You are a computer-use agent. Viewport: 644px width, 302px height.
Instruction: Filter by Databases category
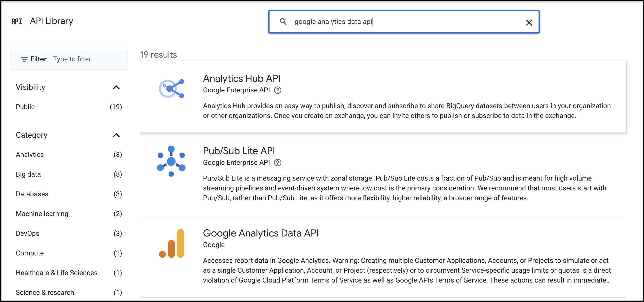click(69, 194)
